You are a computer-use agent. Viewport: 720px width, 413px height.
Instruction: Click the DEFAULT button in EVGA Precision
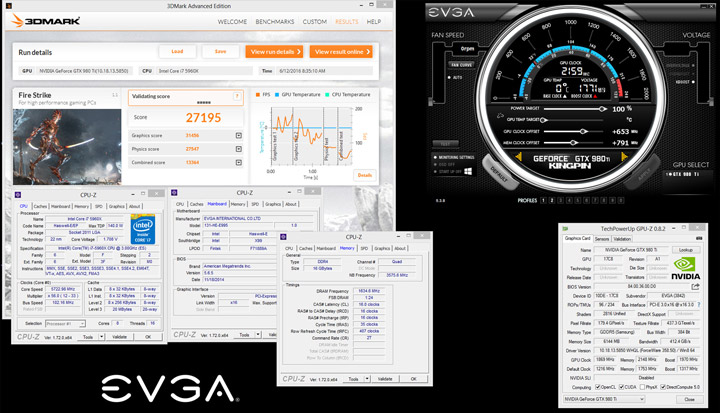coord(499,174)
